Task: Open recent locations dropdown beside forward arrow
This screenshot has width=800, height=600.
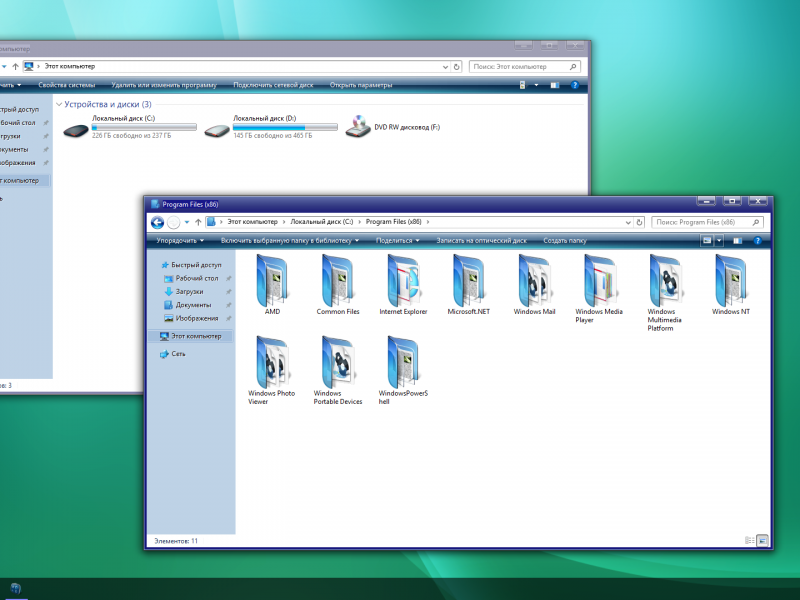Action: pyautogui.click(x=187, y=222)
